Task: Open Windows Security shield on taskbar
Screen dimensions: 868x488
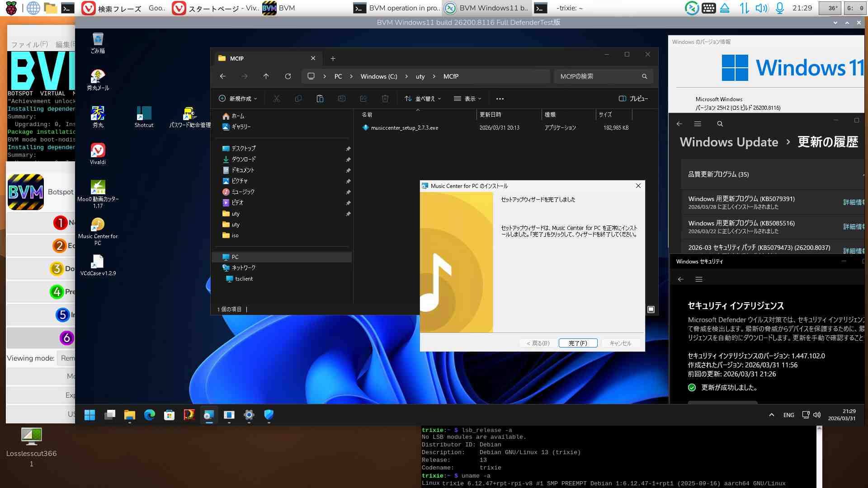Action: tap(269, 415)
